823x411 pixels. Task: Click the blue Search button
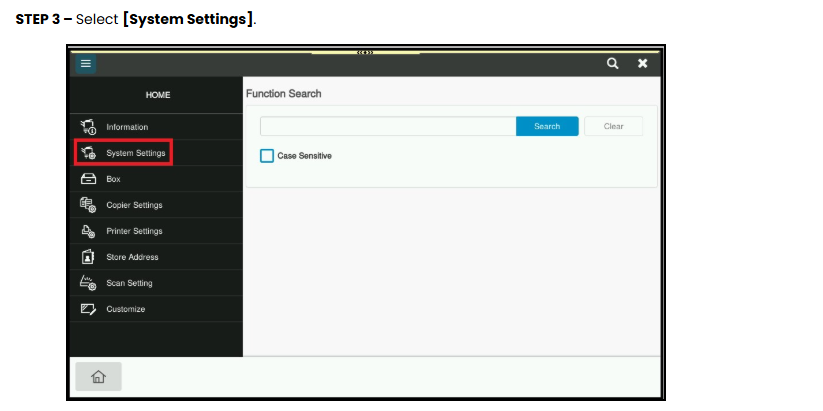tap(547, 126)
